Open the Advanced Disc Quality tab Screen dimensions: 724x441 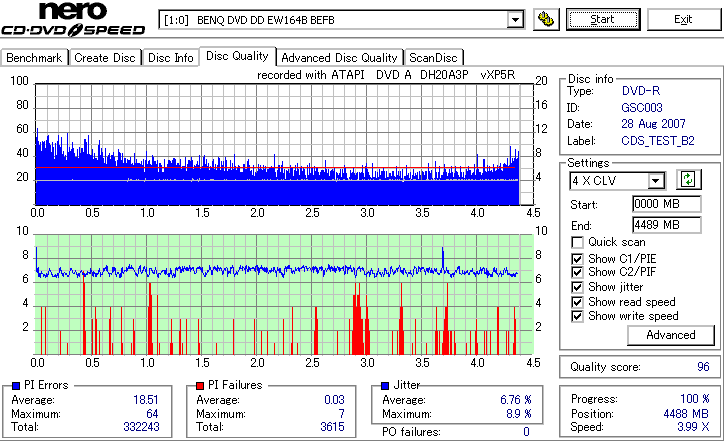click(339, 58)
